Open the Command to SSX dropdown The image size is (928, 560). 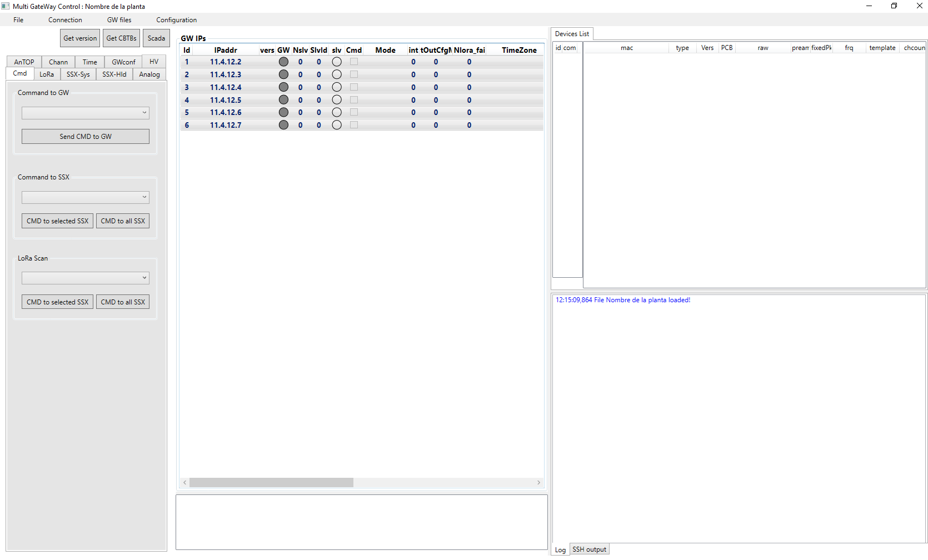(85, 197)
